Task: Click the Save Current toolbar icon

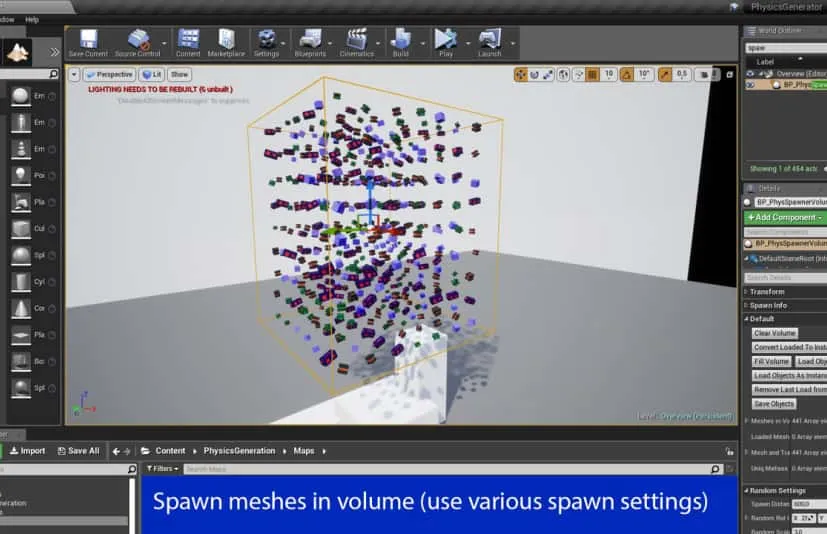Action: (88, 43)
